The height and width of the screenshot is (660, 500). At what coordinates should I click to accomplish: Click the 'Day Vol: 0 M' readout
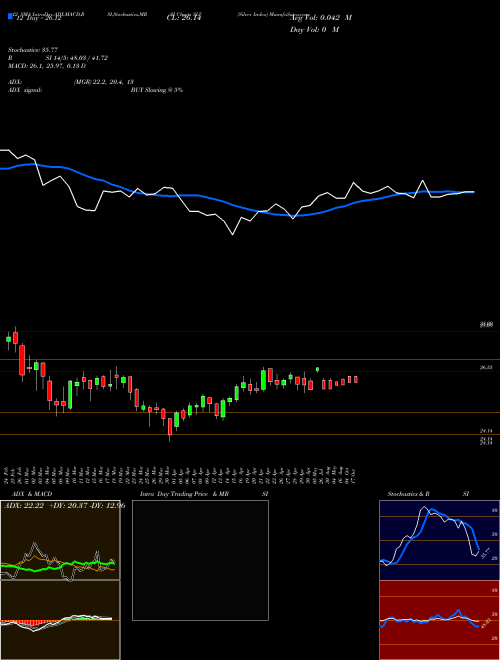(x=314, y=30)
